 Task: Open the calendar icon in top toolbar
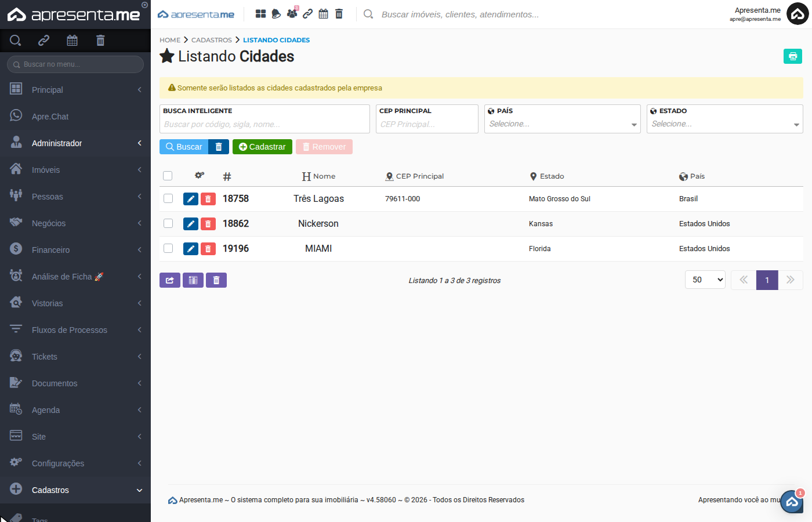[324, 14]
